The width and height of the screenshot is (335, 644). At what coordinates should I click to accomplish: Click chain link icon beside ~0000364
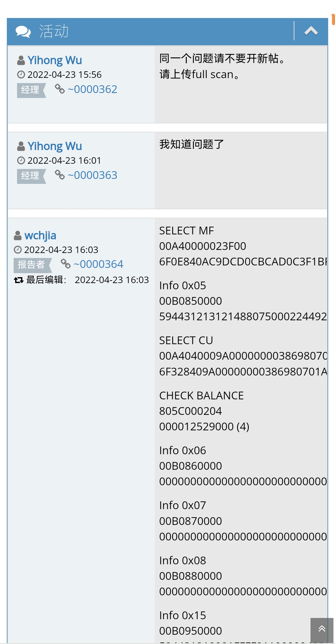pos(65,264)
